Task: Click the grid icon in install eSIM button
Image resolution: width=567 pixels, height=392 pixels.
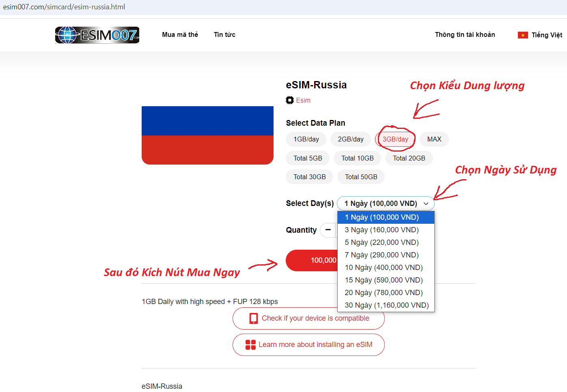Action: point(250,345)
